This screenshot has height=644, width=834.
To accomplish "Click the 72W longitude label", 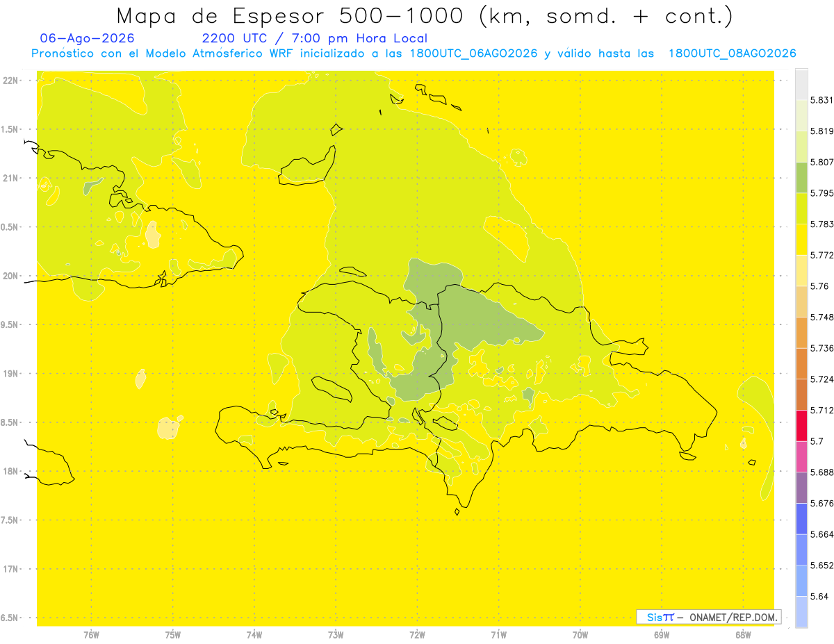I will (417, 634).
